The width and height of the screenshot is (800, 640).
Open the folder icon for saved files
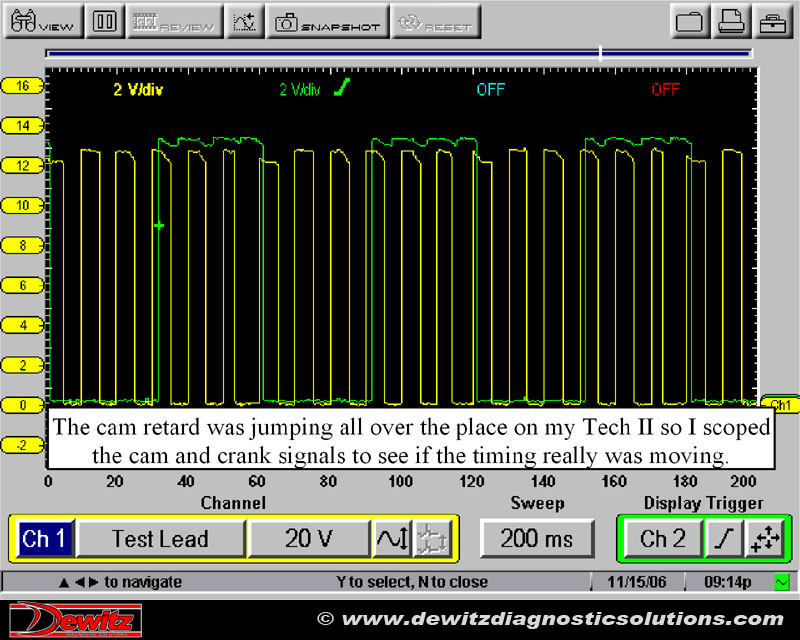688,21
